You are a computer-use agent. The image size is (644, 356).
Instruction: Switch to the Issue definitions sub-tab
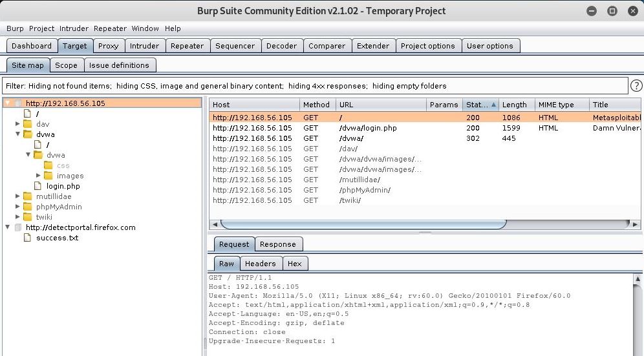point(119,65)
